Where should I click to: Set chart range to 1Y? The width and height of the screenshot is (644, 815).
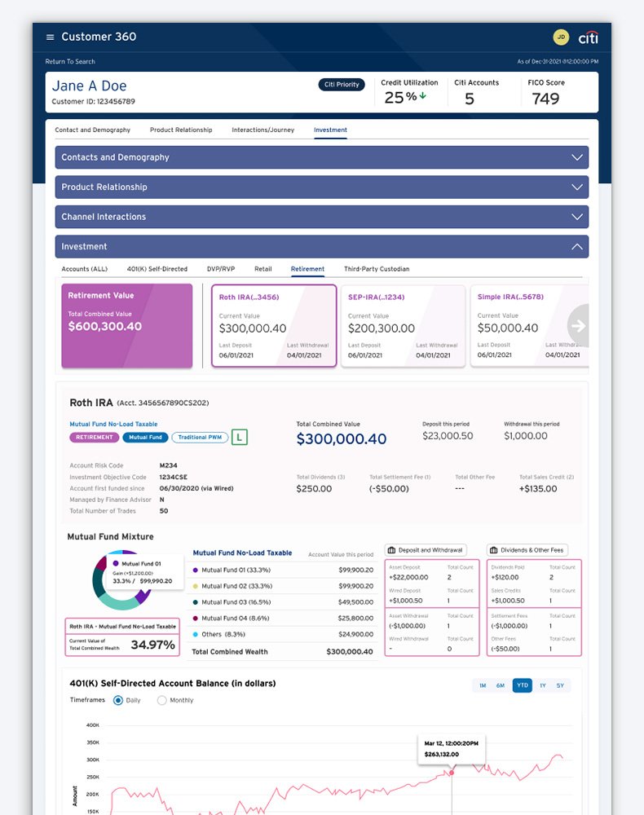pos(543,685)
